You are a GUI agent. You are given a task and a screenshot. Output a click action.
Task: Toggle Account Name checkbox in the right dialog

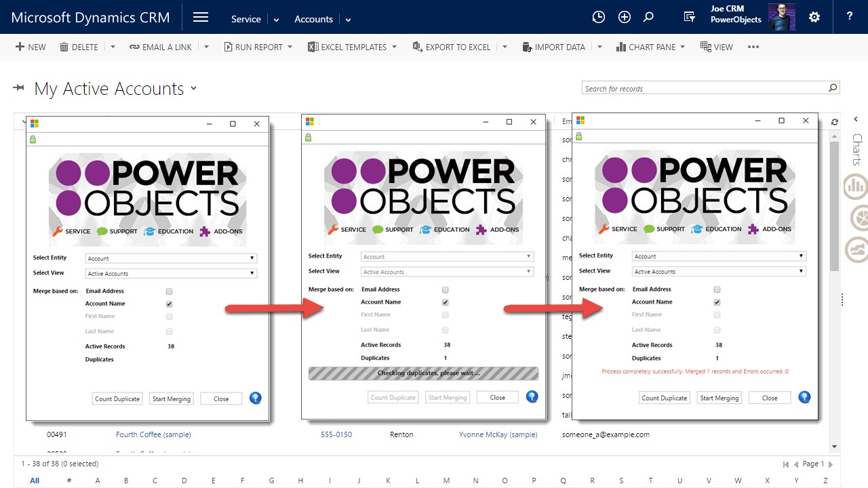[x=717, y=302]
